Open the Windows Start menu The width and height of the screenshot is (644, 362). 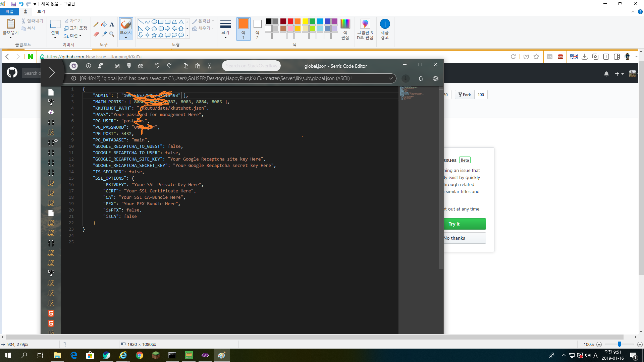coord(8,355)
